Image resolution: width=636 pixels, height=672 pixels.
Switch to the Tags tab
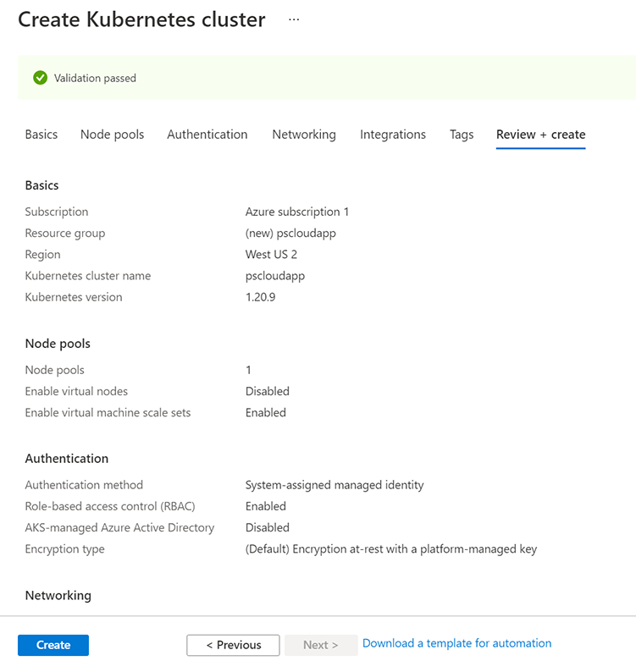(x=462, y=135)
